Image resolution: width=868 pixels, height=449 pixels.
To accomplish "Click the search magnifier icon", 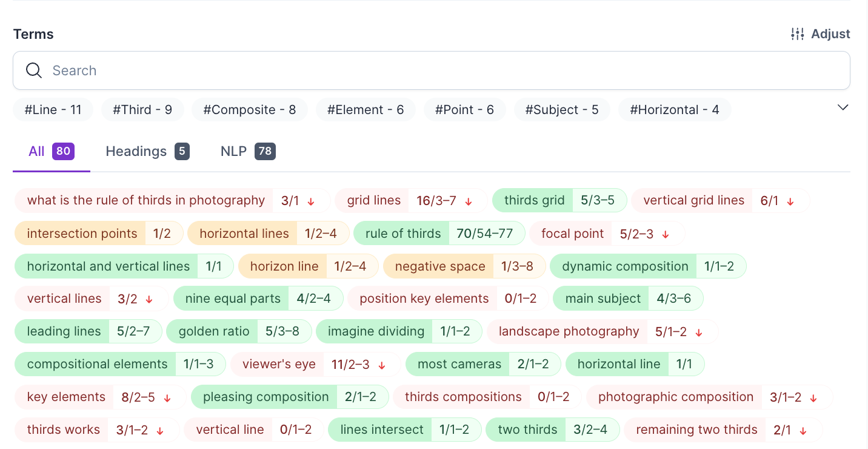I will (x=34, y=70).
